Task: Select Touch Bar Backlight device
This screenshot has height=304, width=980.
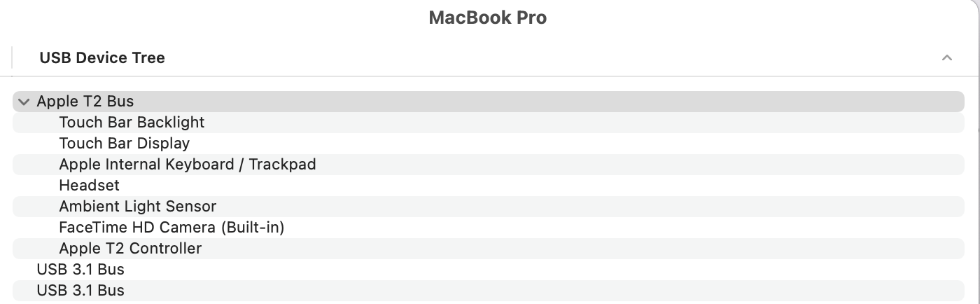Action: 132,123
